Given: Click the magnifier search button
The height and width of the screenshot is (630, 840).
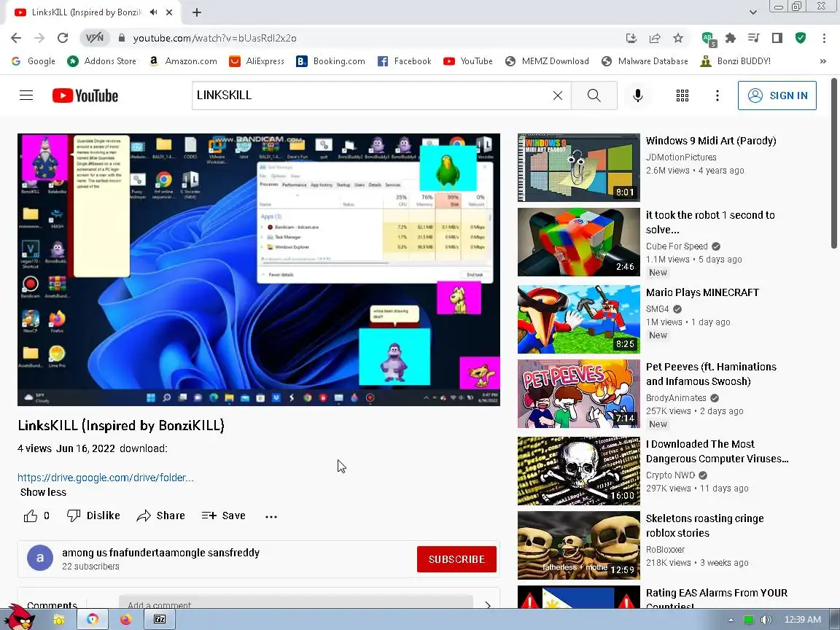Looking at the screenshot, I should click(x=594, y=96).
